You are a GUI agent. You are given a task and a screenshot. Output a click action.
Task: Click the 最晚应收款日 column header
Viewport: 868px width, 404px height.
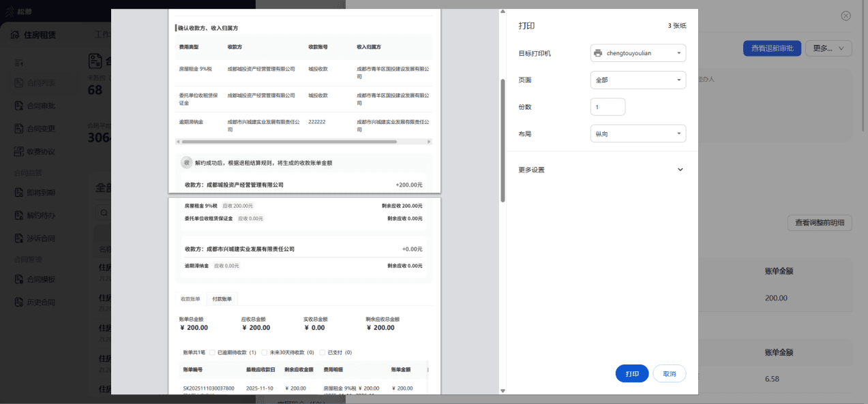pos(260,369)
